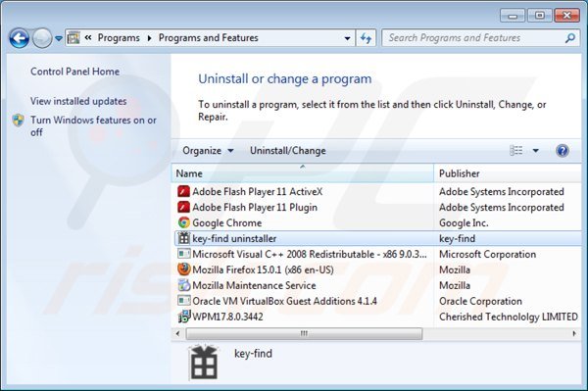
Task: Click the Programs breadcrumb
Action: point(119,38)
